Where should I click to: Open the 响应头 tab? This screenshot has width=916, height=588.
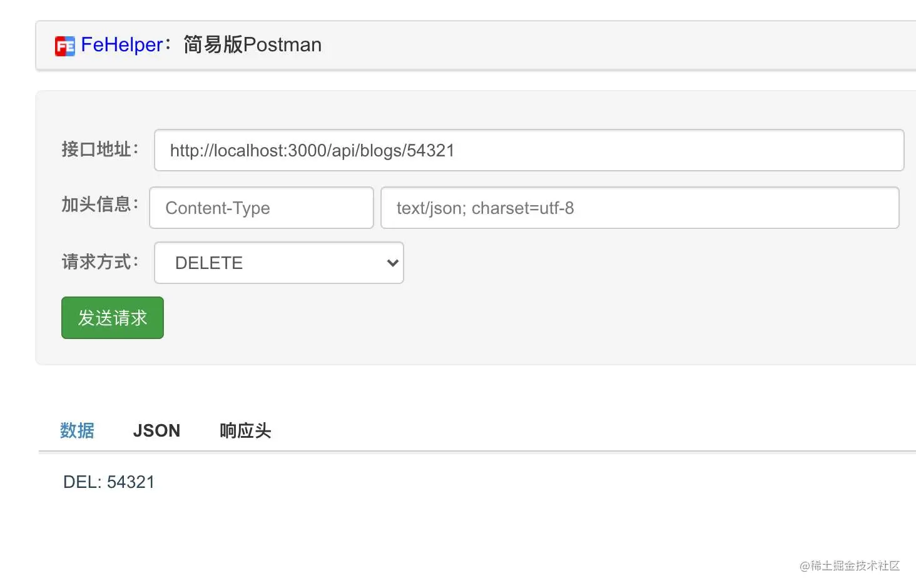pyautogui.click(x=245, y=430)
